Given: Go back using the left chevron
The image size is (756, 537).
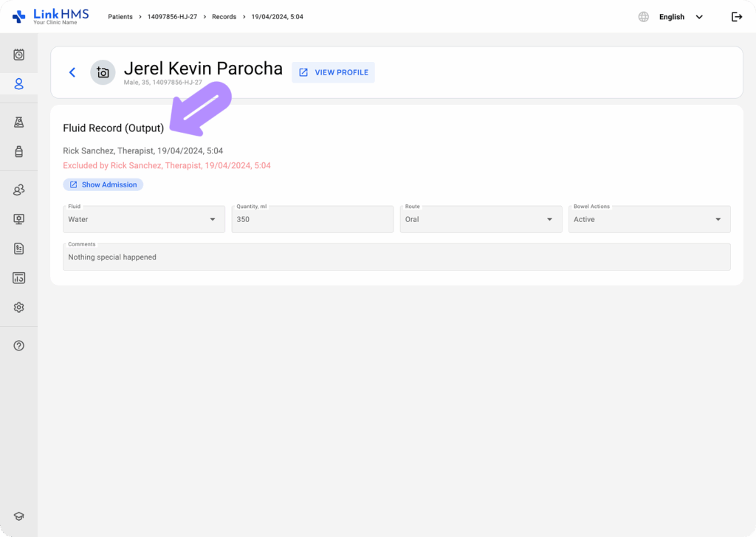Looking at the screenshot, I should (72, 72).
